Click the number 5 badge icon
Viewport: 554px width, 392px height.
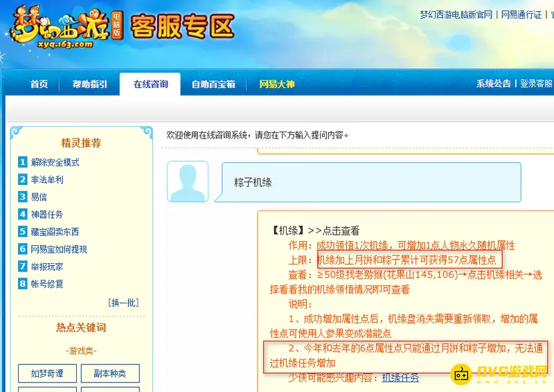[x=23, y=231]
